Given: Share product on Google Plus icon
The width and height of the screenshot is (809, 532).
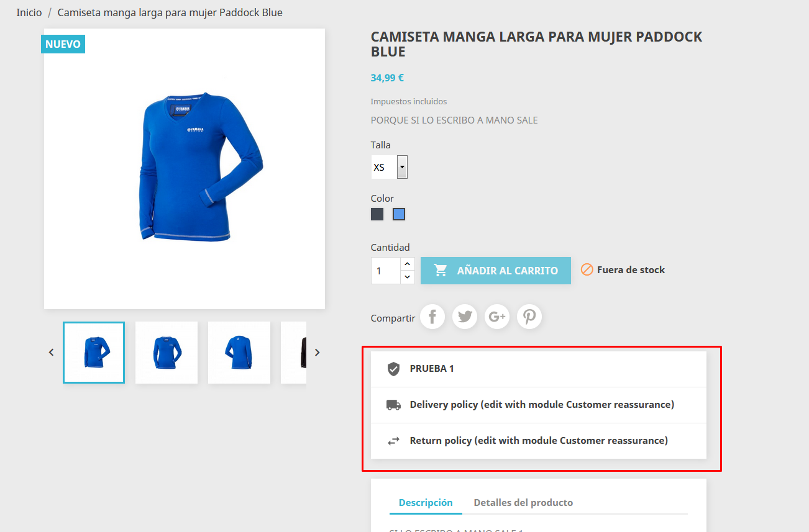Looking at the screenshot, I should 497,317.
